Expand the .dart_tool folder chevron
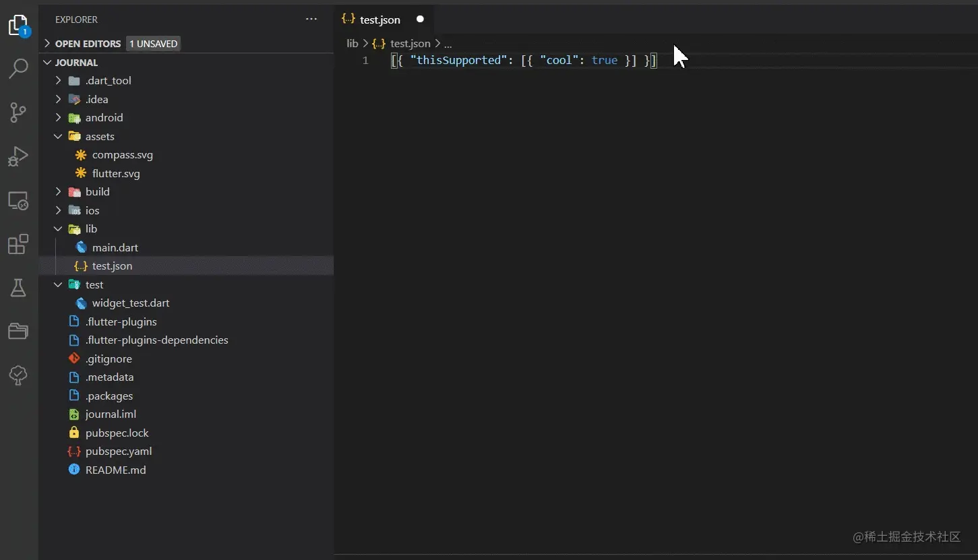This screenshot has width=978, height=560. pos(58,81)
